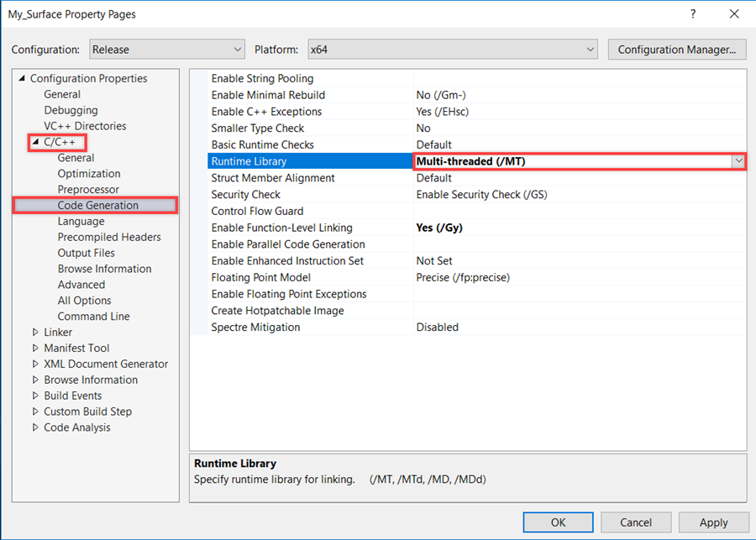This screenshot has width=756, height=540.
Task: Collapse Configuration Properties root node
Action: [x=22, y=79]
